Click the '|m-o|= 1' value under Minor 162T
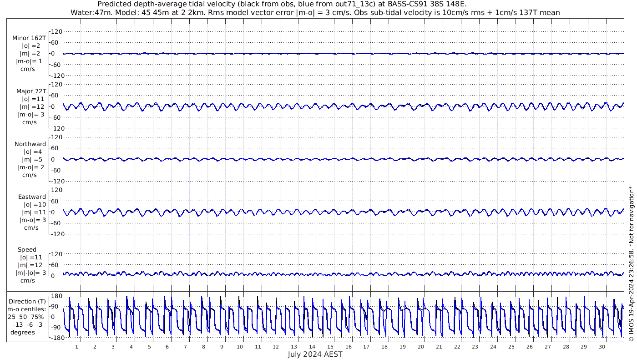The height and width of the screenshot is (364, 637). click(x=29, y=61)
